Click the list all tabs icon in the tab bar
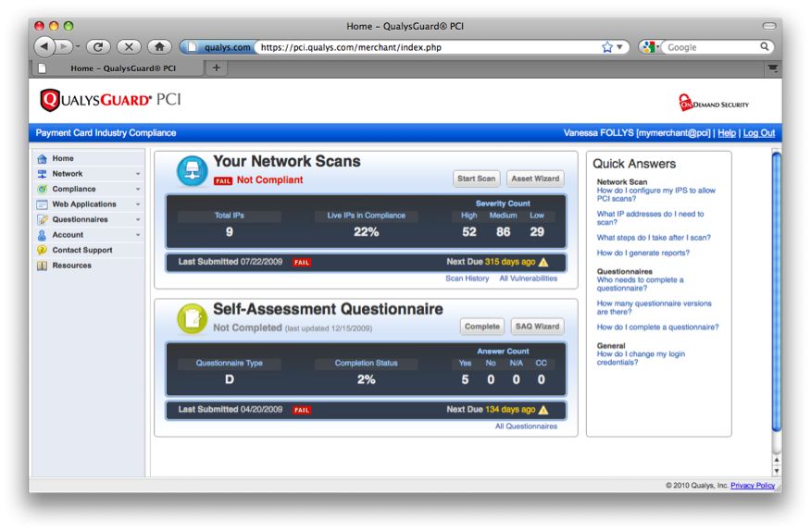 (x=773, y=68)
